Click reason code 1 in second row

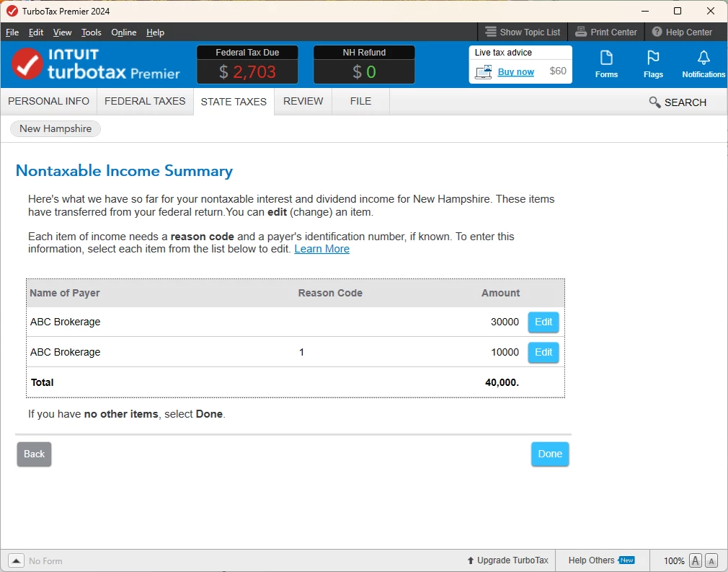click(x=301, y=352)
